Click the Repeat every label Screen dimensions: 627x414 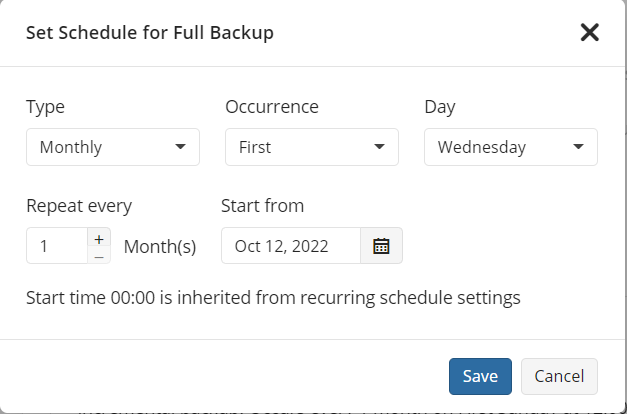(x=79, y=206)
